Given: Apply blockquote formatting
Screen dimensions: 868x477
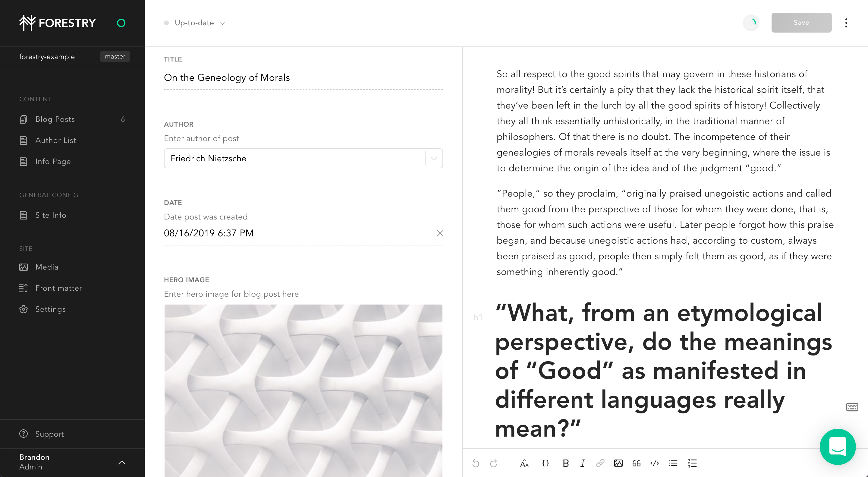Looking at the screenshot, I should tap(636, 463).
